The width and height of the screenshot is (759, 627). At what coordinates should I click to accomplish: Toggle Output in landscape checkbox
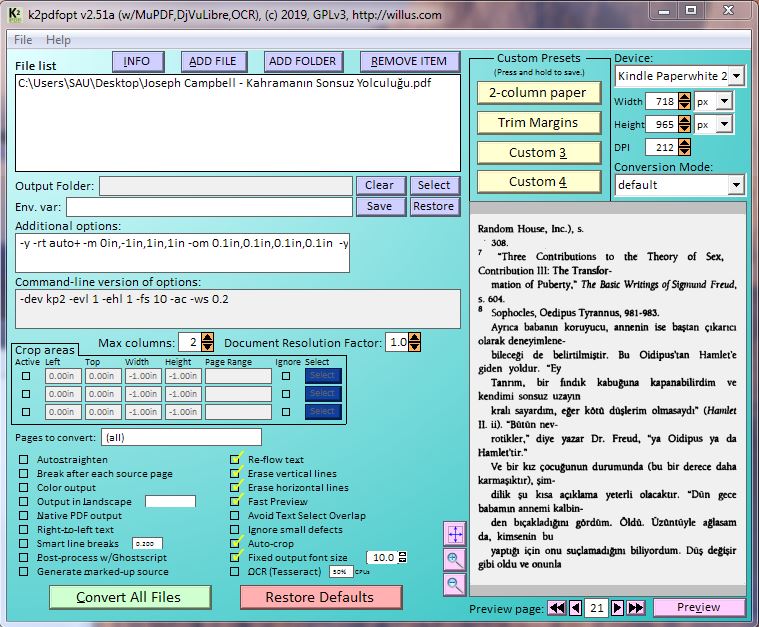click(x=23, y=502)
